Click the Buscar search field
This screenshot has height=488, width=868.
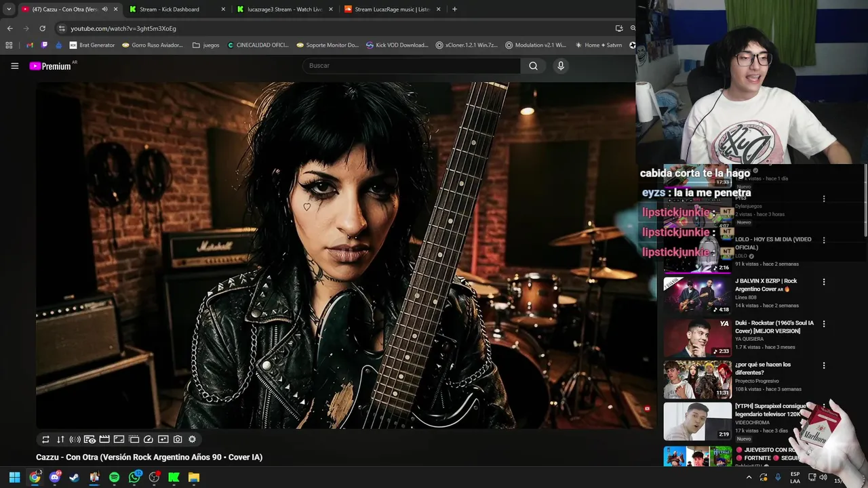[411, 66]
